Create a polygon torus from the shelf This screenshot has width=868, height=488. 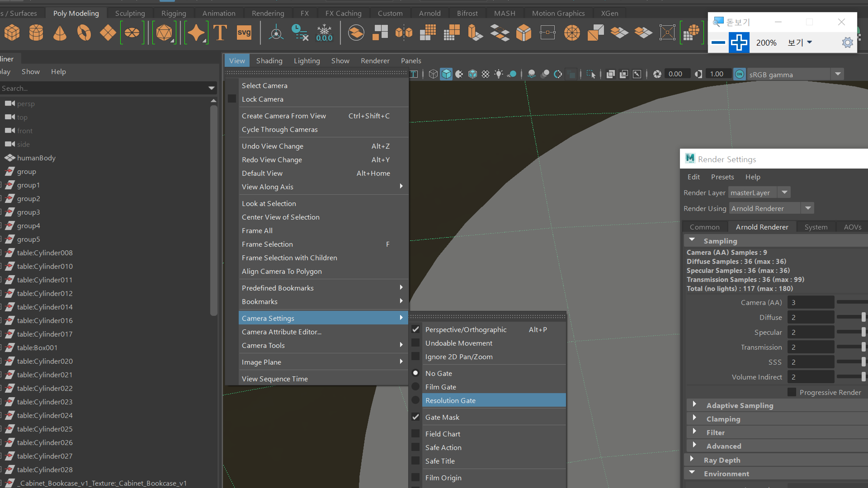pyautogui.click(x=84, y=32)
